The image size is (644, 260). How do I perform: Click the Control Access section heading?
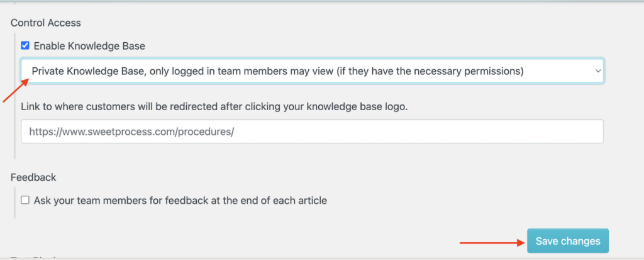click(x=46, y=23)
